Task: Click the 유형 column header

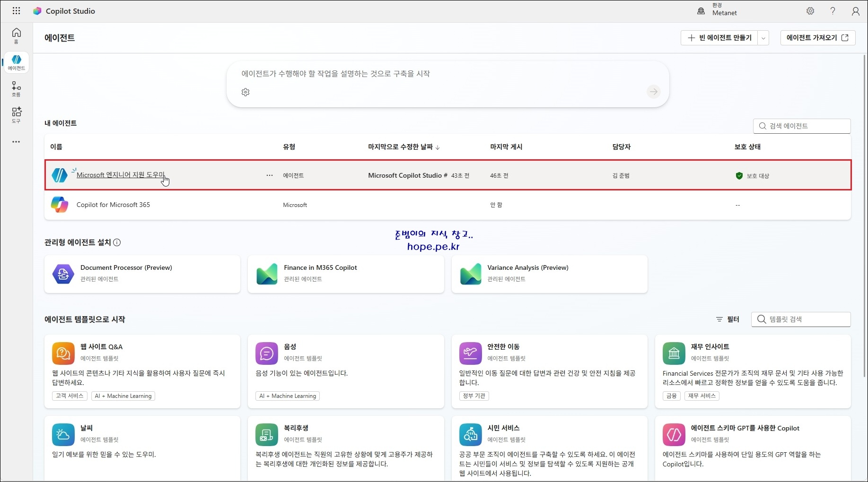Action: 289,147
